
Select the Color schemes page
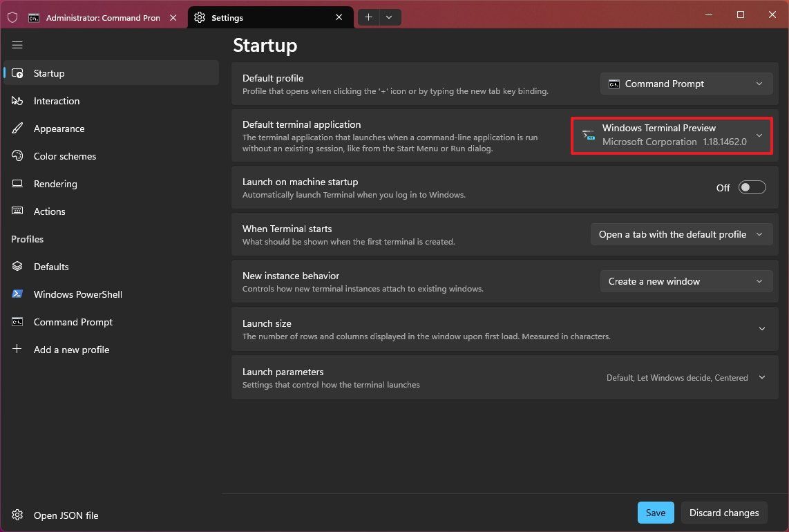tap(64, 156)
